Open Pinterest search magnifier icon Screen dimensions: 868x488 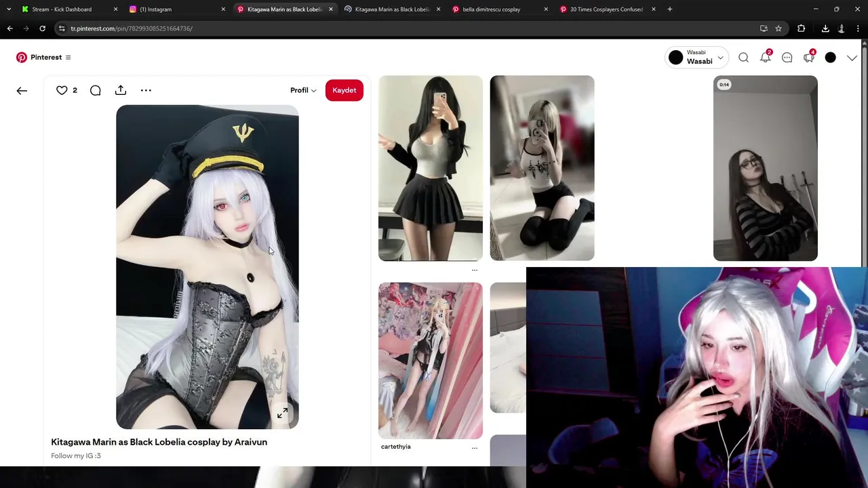click(x=744, y=58)
